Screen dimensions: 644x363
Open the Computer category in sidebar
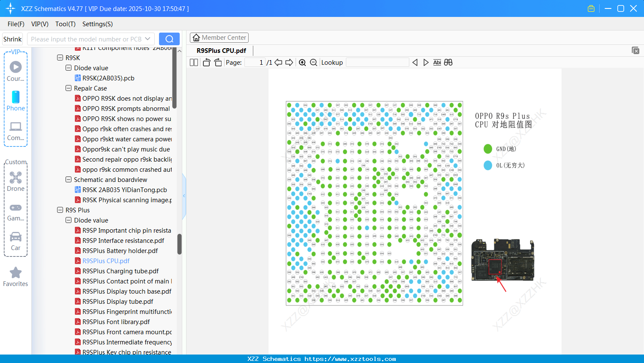16,131
